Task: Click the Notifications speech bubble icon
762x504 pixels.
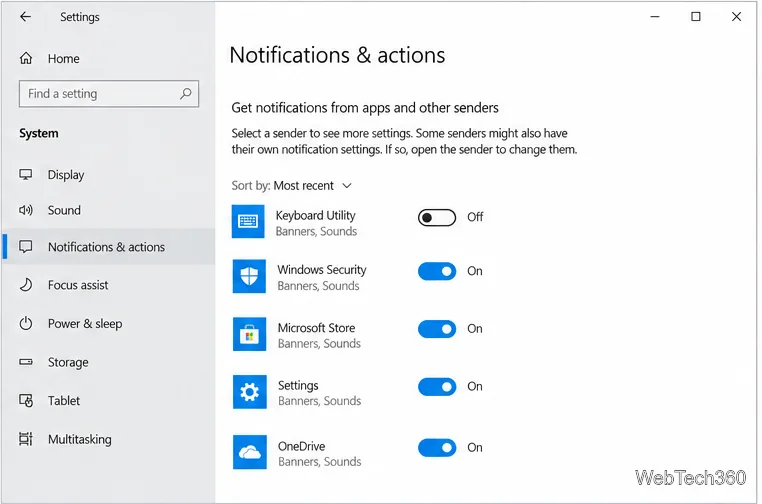Action: [x=26, y=246]
